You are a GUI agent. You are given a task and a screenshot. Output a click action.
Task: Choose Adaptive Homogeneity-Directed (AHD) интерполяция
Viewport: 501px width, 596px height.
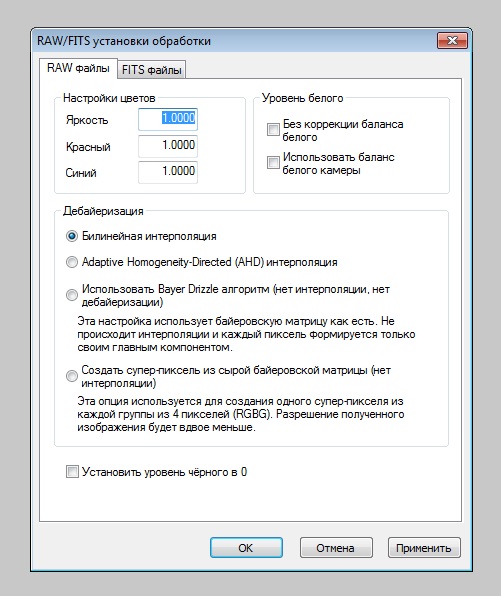point(72,262)
